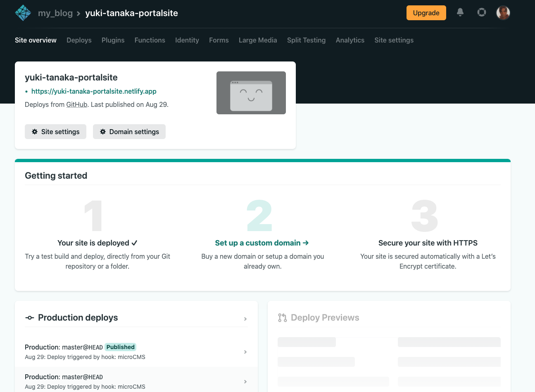The height and width of the screenshot is (392, 535).
Task: Select the Identity tab
Action: click(187, 40)
